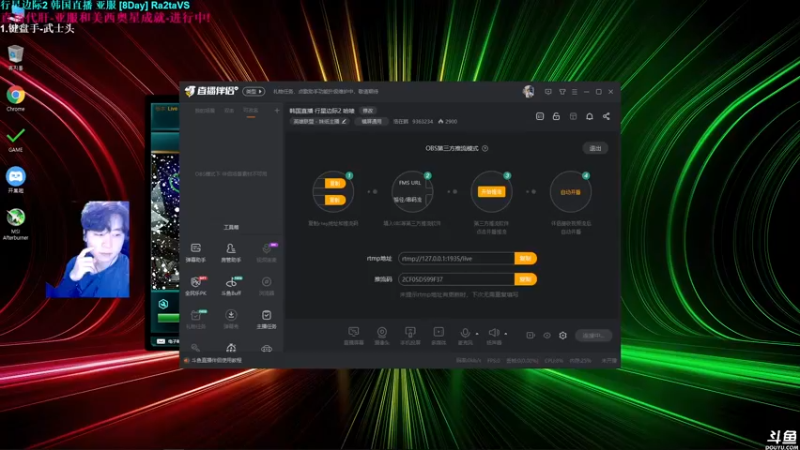Expand the speaker options arrow
This screenshot has width=800, height=450.
506,334
